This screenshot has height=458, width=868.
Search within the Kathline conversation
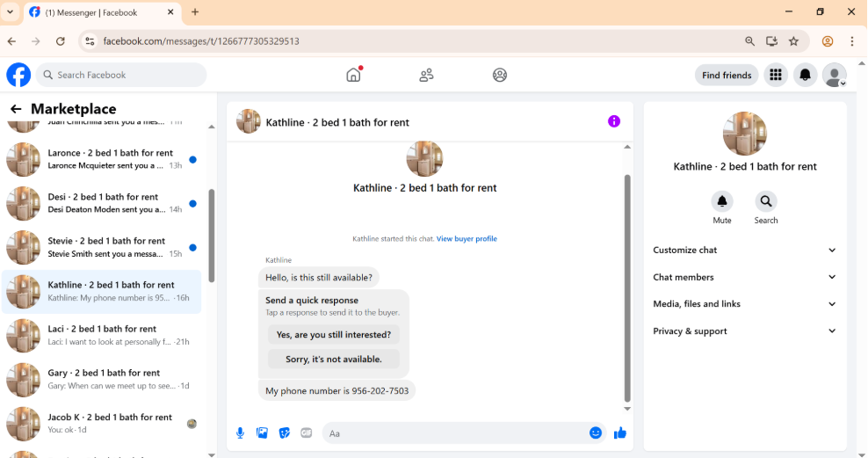point(765,201)
